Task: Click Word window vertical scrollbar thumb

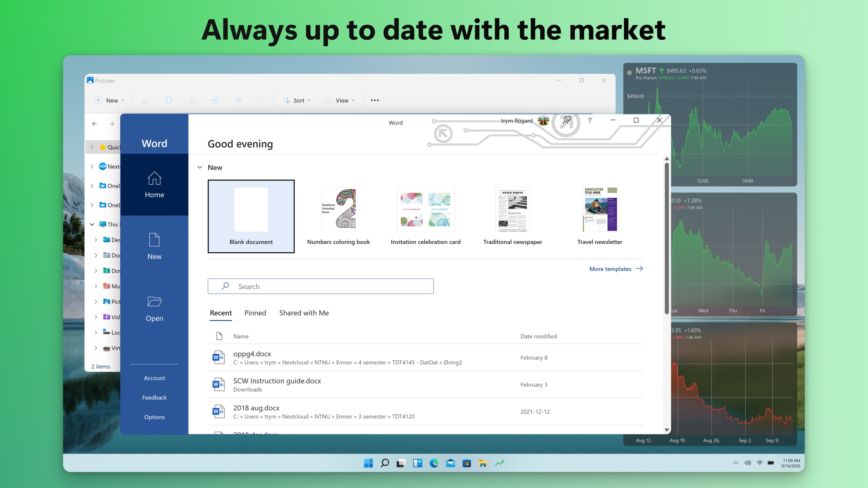Action: pos(667,238)
